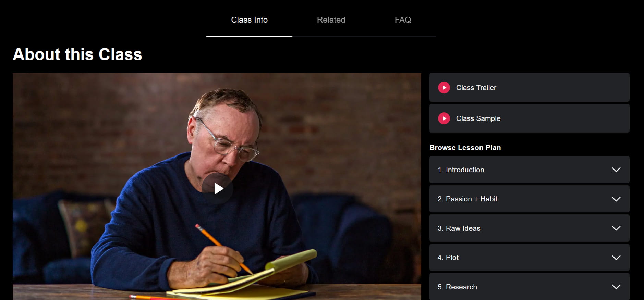
Task: Expand the Passion + Habit chevron
Action: (x=616, y=199)
